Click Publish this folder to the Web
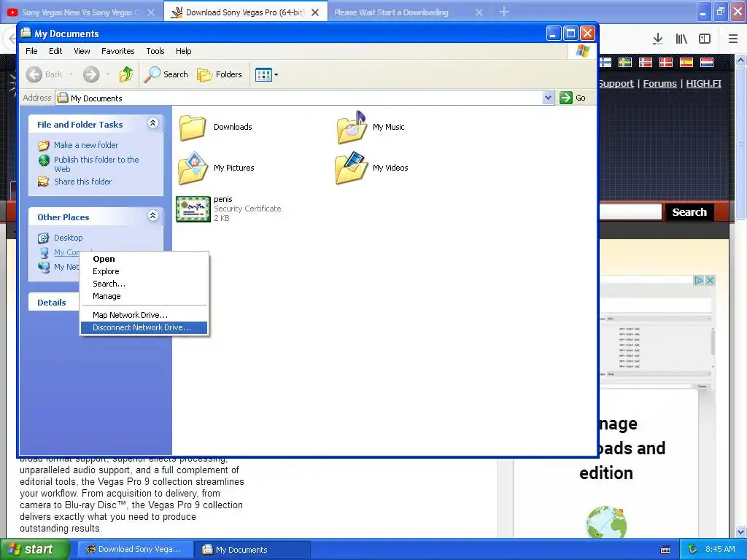Image resolution: width=747 pixels, height=560 pixels. click(96, 164)
